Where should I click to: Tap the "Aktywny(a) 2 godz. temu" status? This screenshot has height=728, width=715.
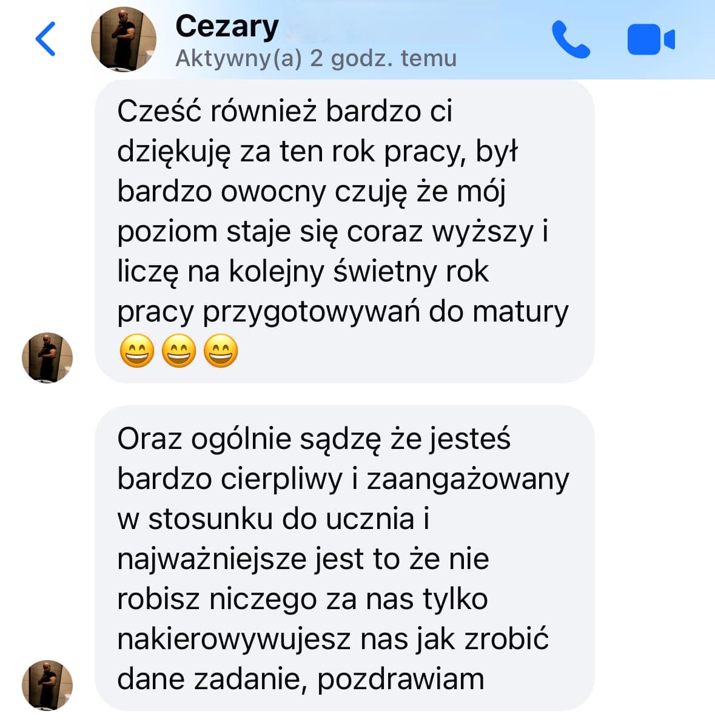[316, 58]
